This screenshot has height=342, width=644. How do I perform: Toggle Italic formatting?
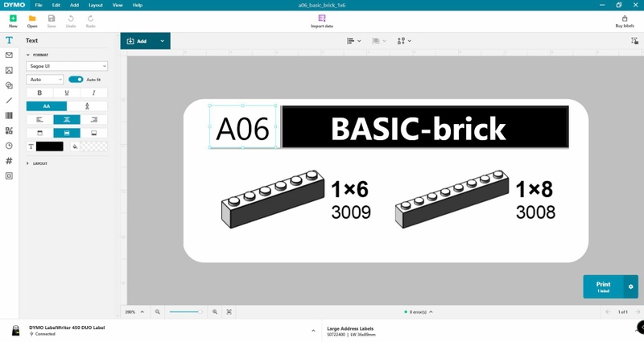pos(93,93)
